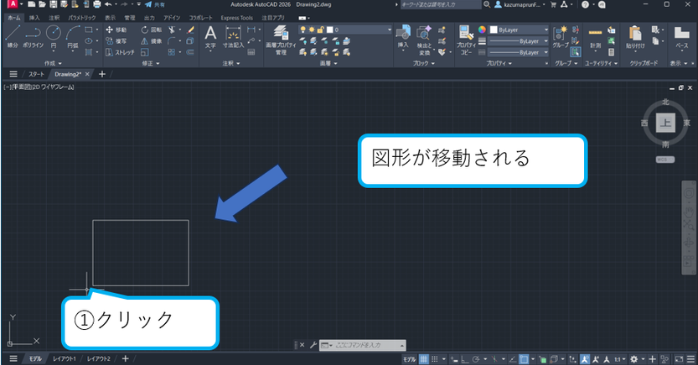Click the 寸法記入 (Dimension) tool
The image size is (698, 365).
pyautogui.click(x=233, y=37)
